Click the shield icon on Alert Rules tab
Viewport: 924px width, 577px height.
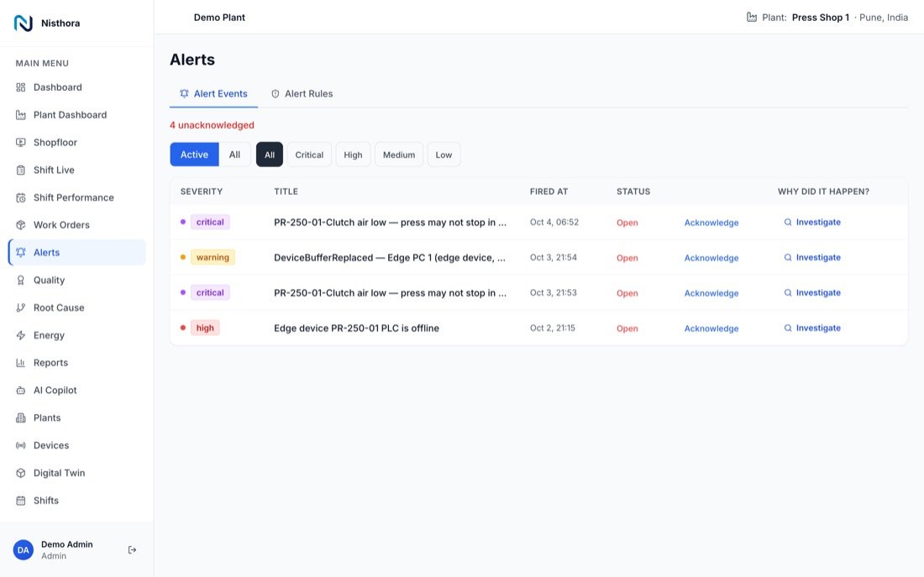tap(276, 94)
